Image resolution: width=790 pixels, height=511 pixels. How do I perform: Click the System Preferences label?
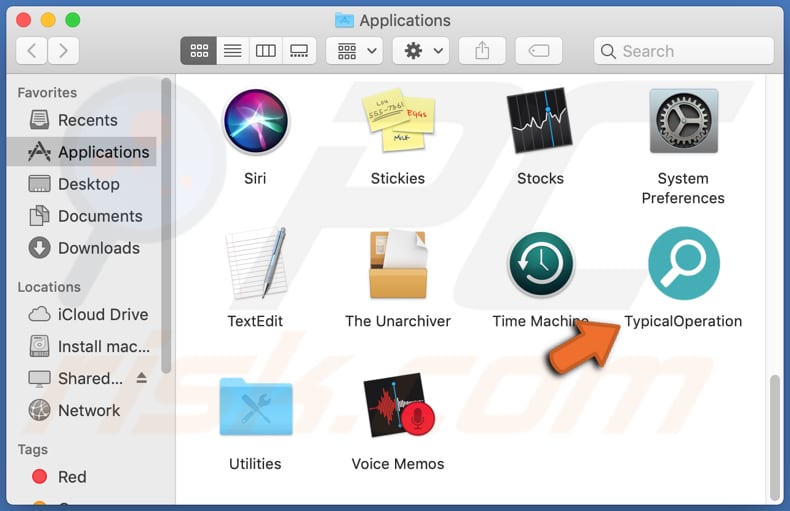[x=683, y=188]
